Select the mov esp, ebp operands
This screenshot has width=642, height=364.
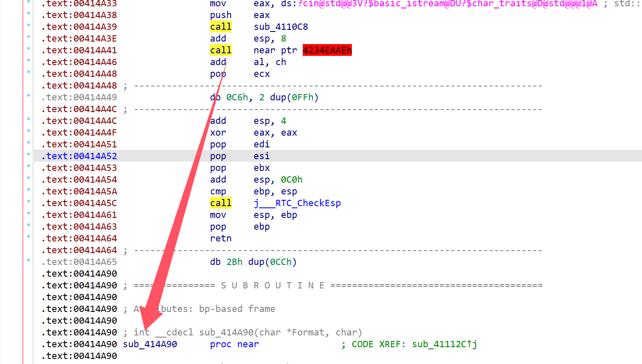pyautogui.click(x=275, y=215)
